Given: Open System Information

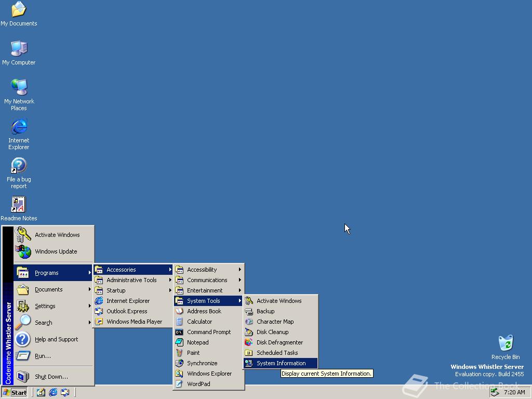Looking at the screenshot, I should coord(281,363).
